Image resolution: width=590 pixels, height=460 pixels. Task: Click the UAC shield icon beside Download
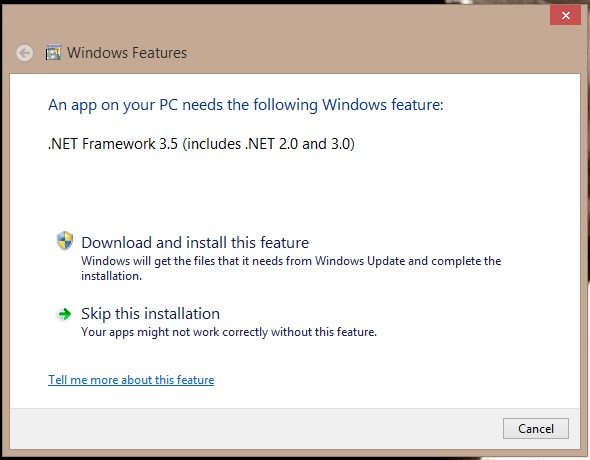[x=65, y=241]
